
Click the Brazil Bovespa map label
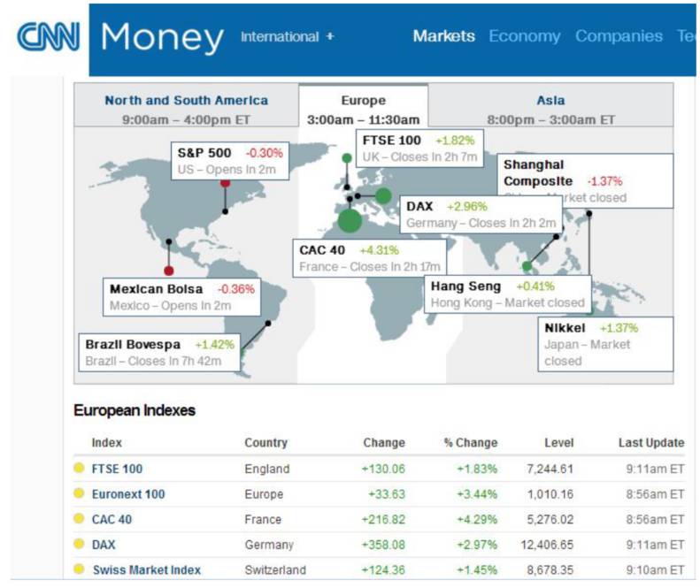(x=159, y=353)
